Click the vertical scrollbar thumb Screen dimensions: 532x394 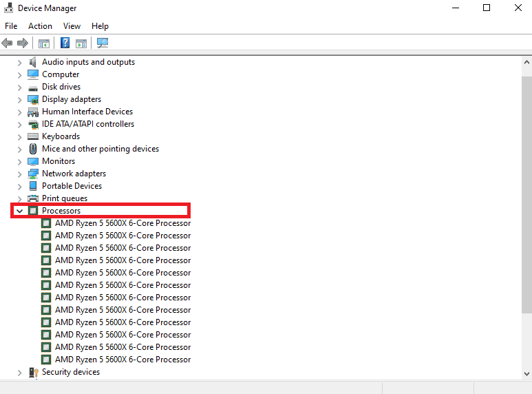[526, 195]
